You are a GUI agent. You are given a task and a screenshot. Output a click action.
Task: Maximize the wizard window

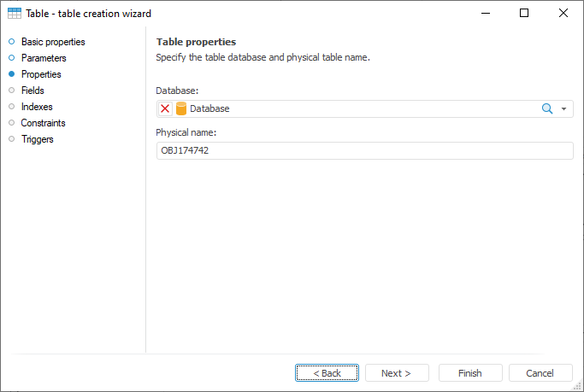click(x=524, y=14)
